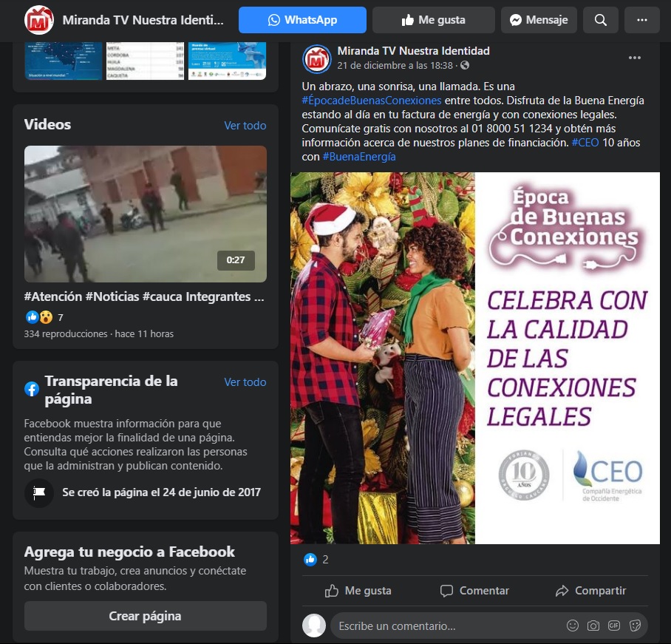Open the page search magnifier icon

[x=600, y=20]
